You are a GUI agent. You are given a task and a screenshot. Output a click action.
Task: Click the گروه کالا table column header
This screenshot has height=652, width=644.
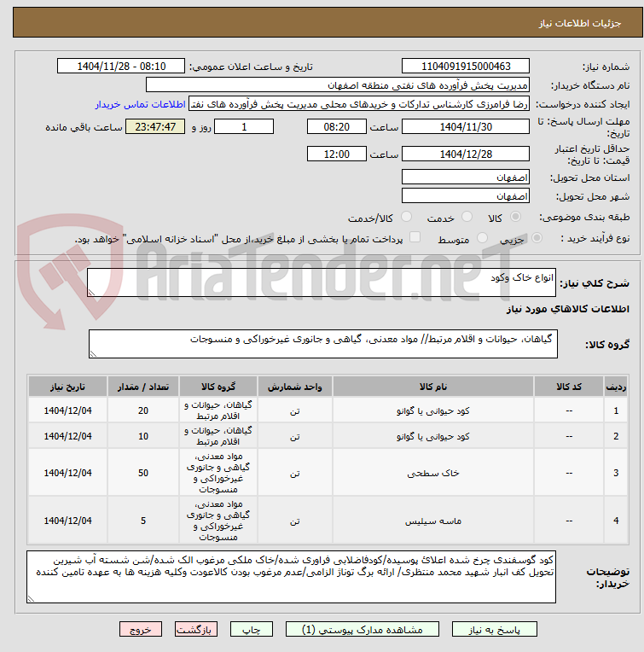click(218, 387)
